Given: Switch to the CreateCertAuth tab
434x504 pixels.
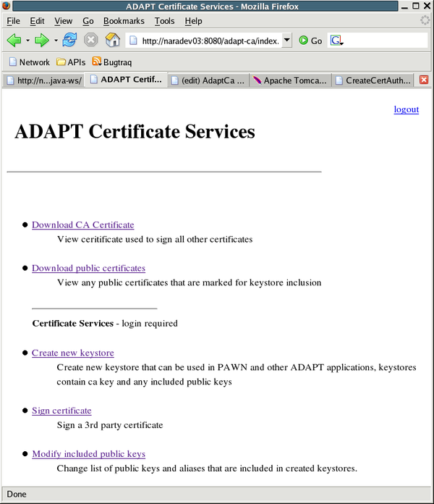Looking at the screenshot, I should 373,80.
